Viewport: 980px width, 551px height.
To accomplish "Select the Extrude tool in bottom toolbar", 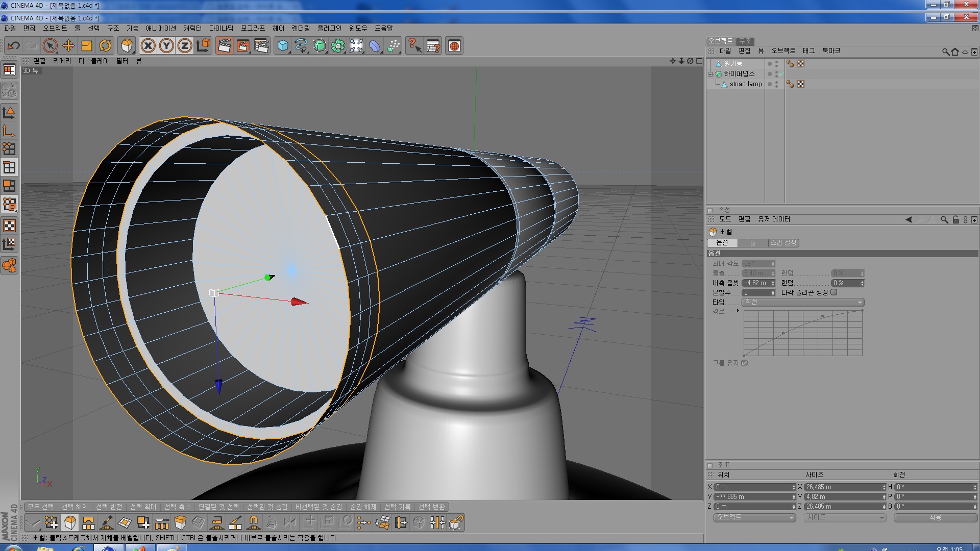I will pos(180,522).
